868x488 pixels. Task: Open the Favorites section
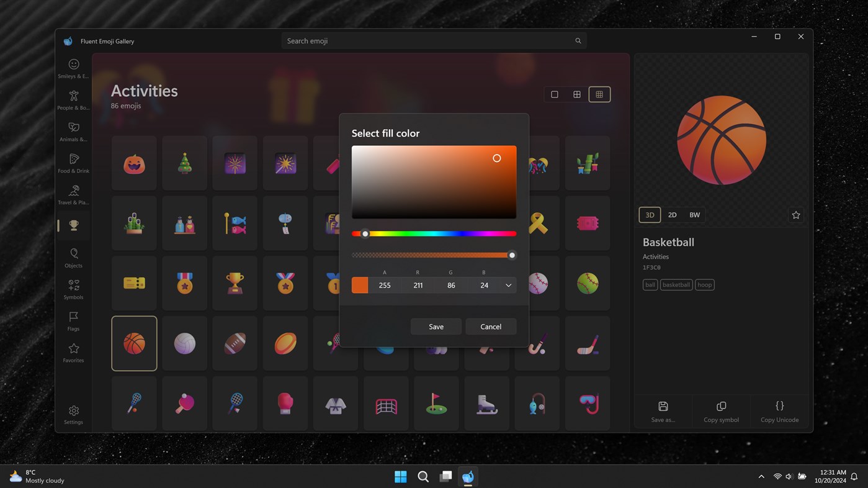pyautogui.click(x=73, y=350)
